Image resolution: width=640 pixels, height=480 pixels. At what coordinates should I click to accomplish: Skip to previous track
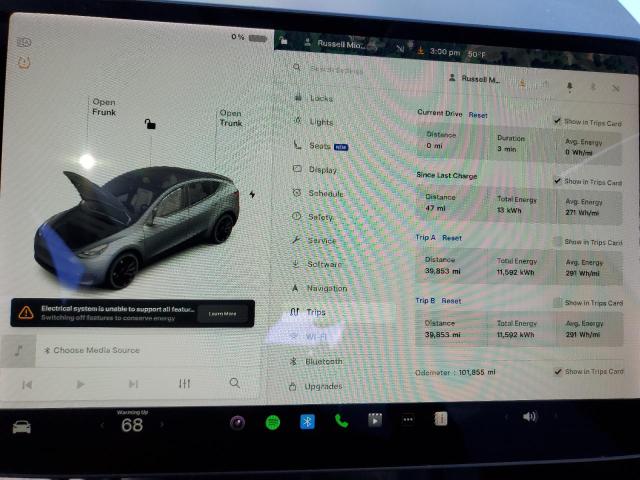pyautogui.click(x=27, y=384)
